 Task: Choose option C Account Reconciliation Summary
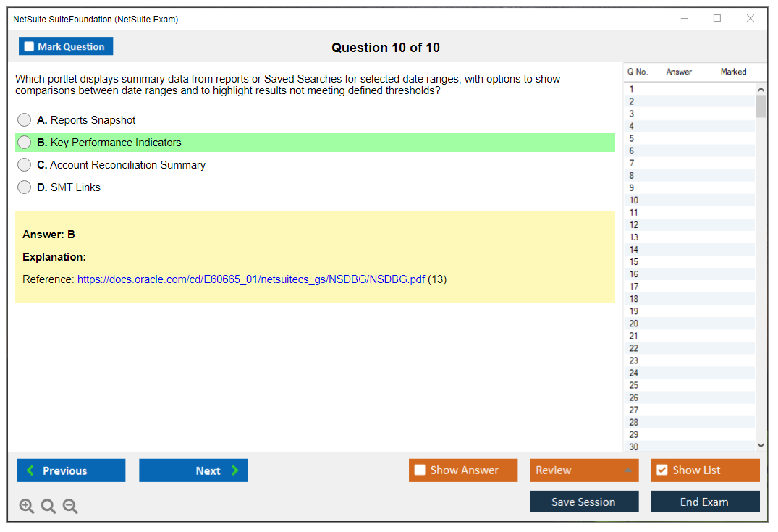pos(25,165)
